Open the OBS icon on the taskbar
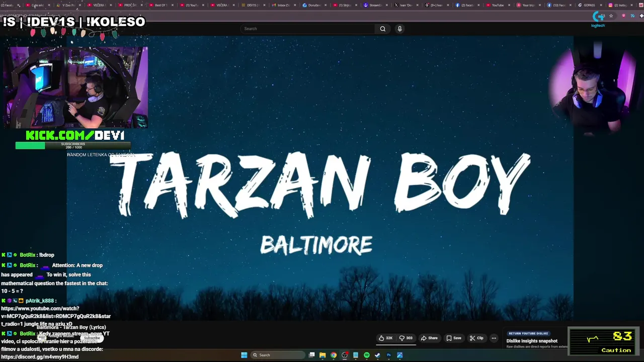This screenshot has height=362, width=644. [x=345, y=355]
